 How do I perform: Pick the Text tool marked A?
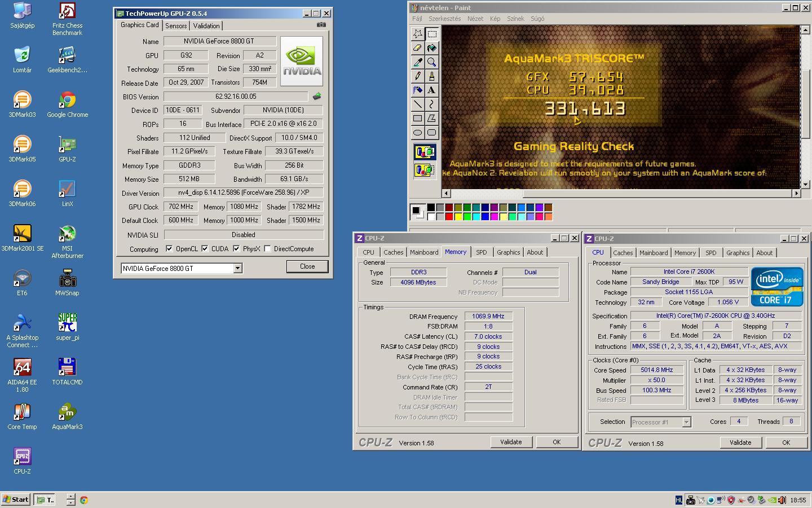point(431,90)
